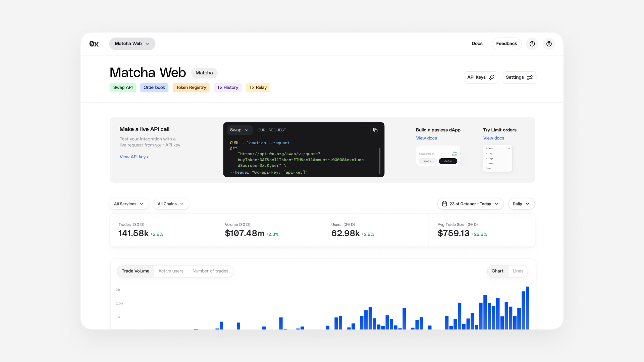Open the account profile icon
644x362 pixels.
click(549, 44)
